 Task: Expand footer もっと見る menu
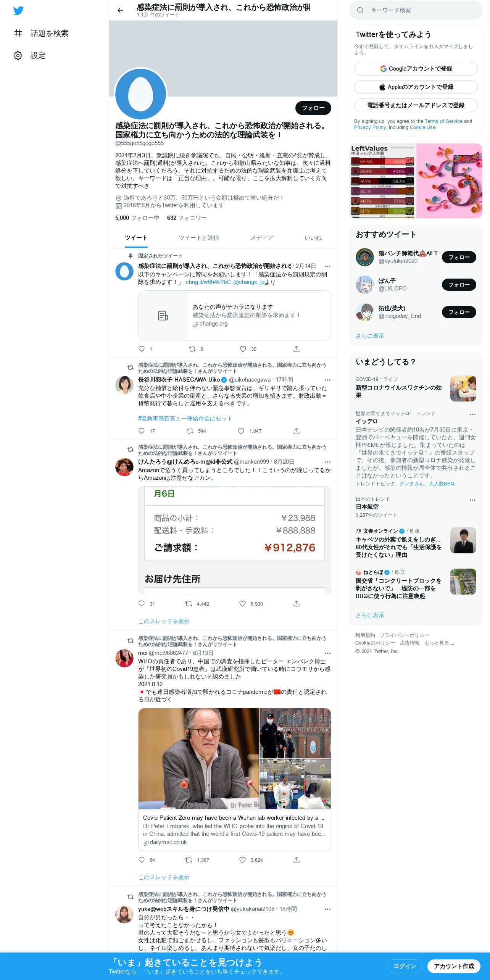point(439,643)
